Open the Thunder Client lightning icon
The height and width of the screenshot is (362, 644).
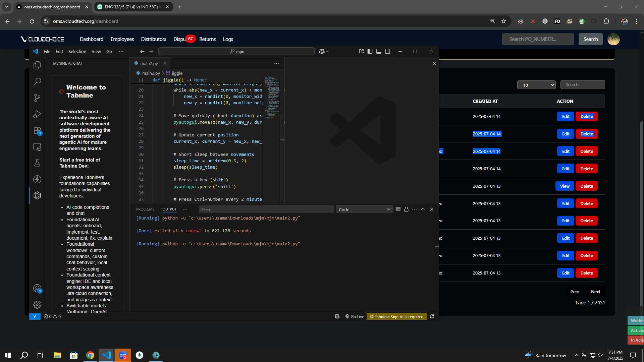(x=37, y=179)
